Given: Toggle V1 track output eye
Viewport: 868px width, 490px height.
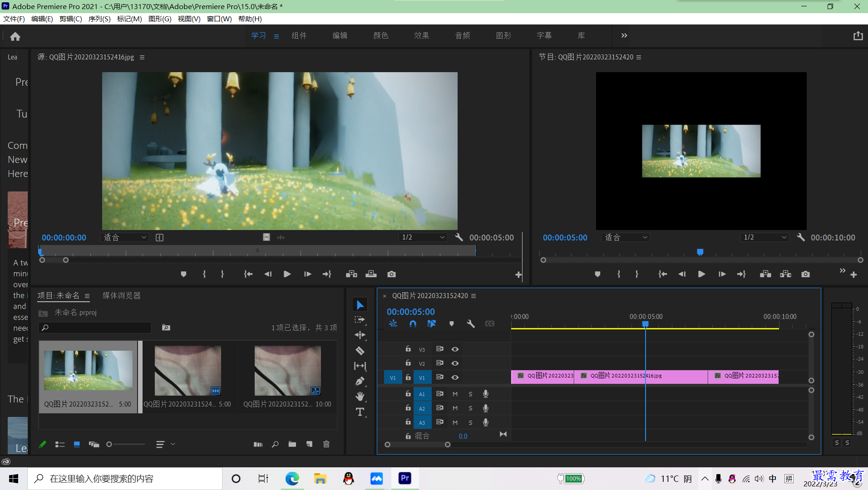Looking at the screenshot, I should coord(455,377).
